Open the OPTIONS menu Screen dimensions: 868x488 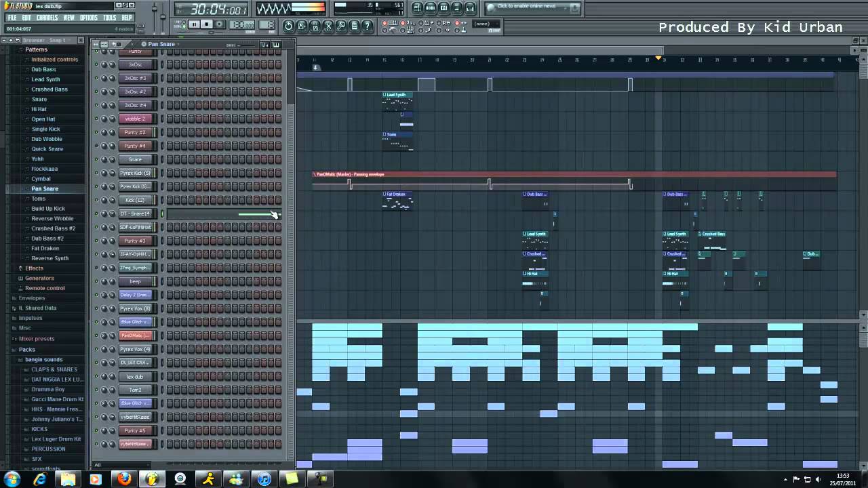point(89,18)
